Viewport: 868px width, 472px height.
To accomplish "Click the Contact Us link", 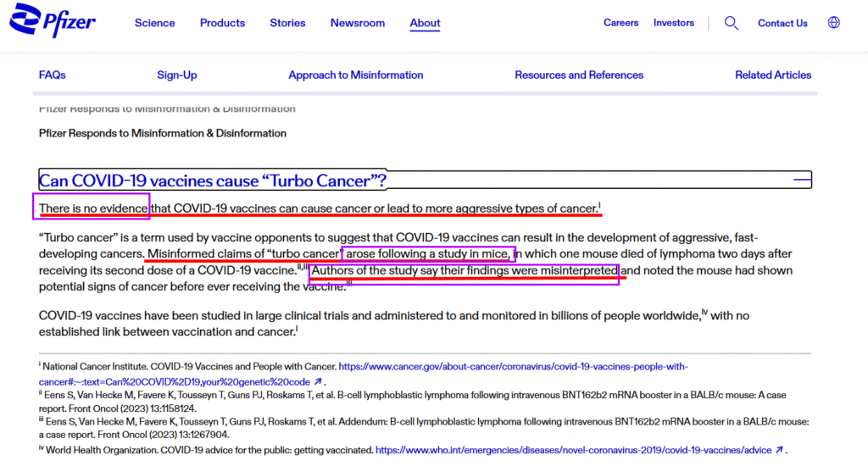I will tap(782, 23).
